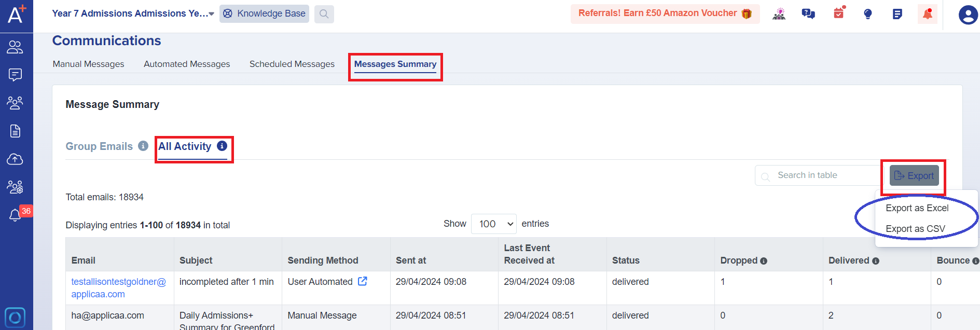Open the Show entries count dropdown
The image size is (980, 330).
pyautogui.click(x=494, y=224)
